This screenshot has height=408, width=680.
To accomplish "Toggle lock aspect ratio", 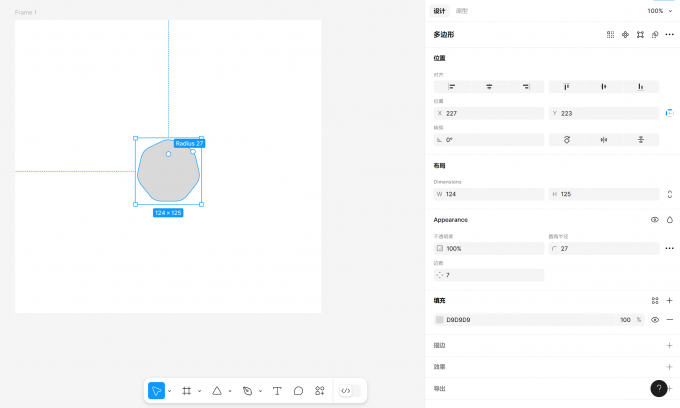I will point(670,194).
